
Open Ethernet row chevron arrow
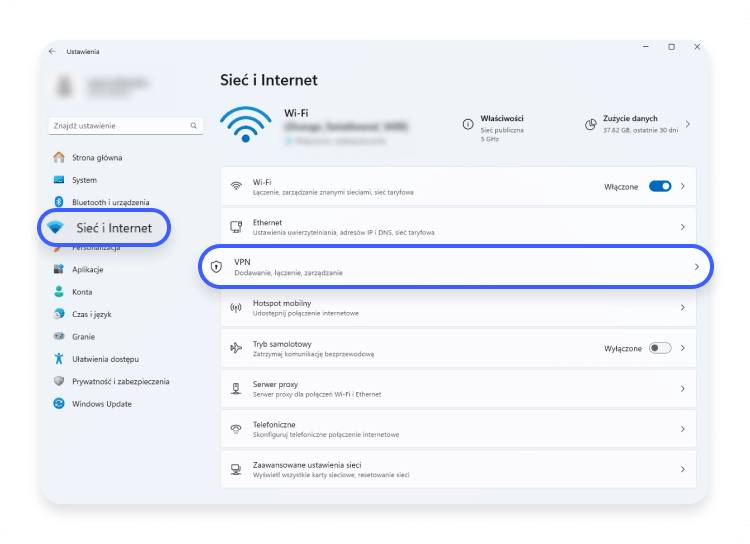683,226
